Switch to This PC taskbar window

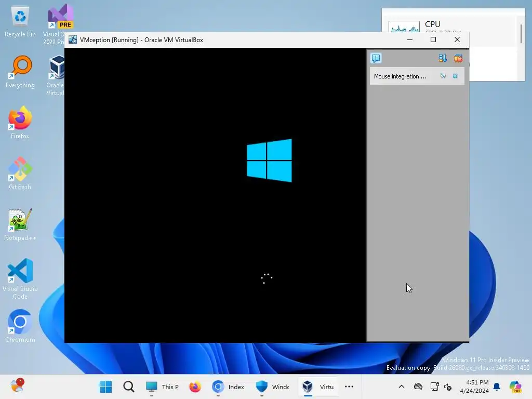pos(162,387)
